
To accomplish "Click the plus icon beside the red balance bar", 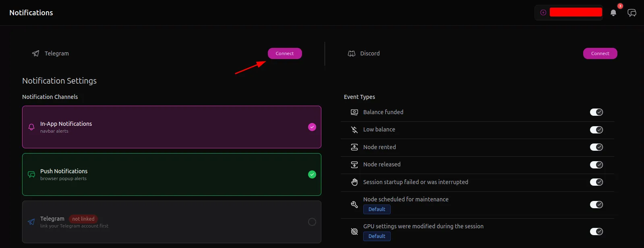I will point(543,12).
